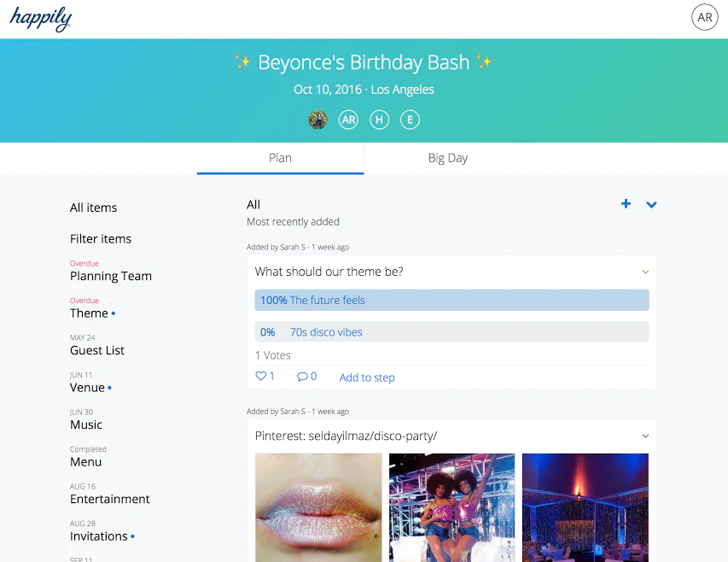The width and height of the screenshot is (728, 562).
Task: Expand the Pinterest card options chevron
Action: pos(645,436)
